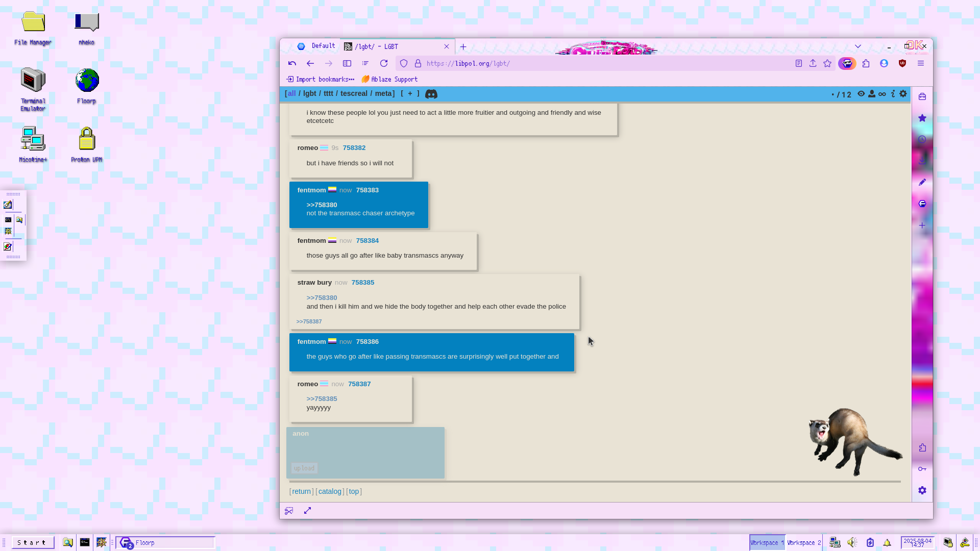The image size is (980, 551).
Task: Click the anon reply text box
Action: point(365,449)
